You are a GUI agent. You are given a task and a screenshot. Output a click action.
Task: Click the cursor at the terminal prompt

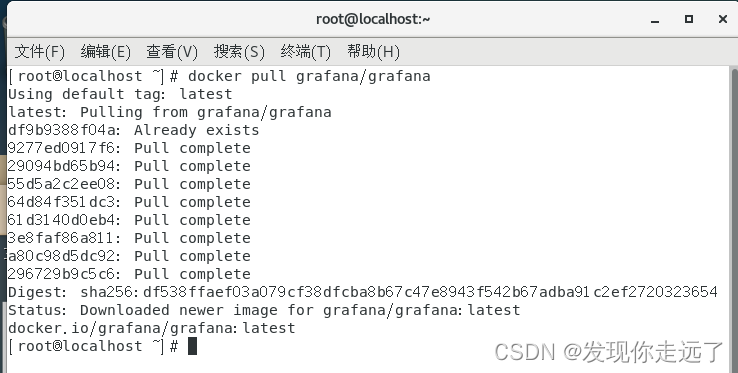192,346
